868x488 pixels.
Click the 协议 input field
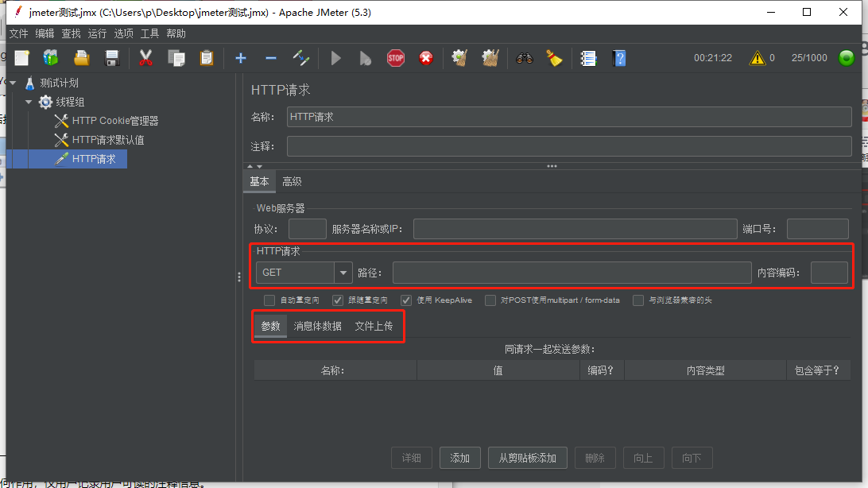click(308, 229)
